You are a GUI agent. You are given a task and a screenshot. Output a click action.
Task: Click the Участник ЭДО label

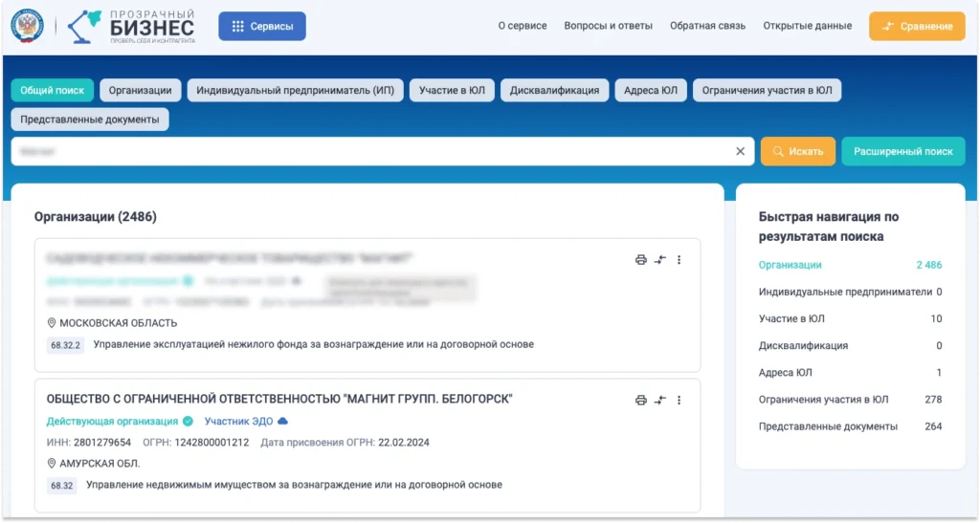click(x=238, y=422)
